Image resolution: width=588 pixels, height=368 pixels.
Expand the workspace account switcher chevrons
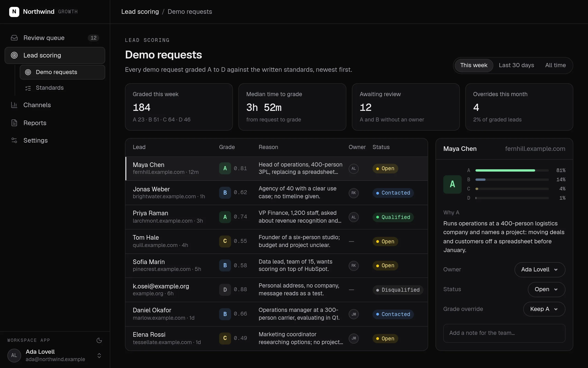pyautogui.click(x=99, y=356)
